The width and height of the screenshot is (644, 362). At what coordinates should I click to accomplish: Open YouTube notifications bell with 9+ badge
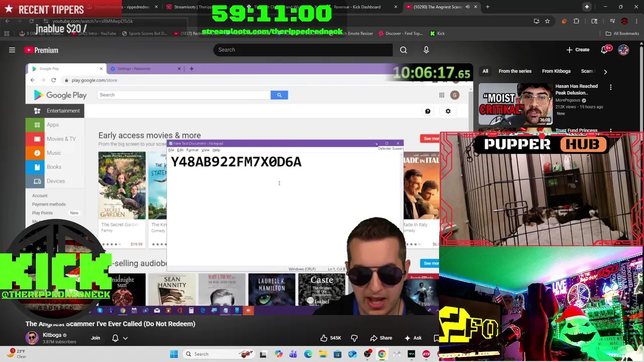605,50
